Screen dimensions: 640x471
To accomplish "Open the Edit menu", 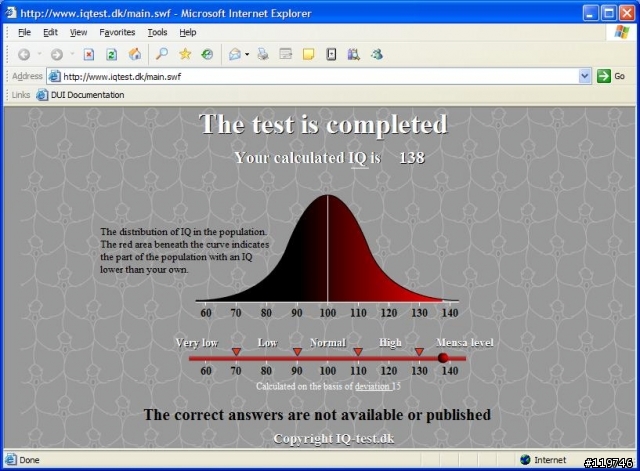I will tap(50, 32).
